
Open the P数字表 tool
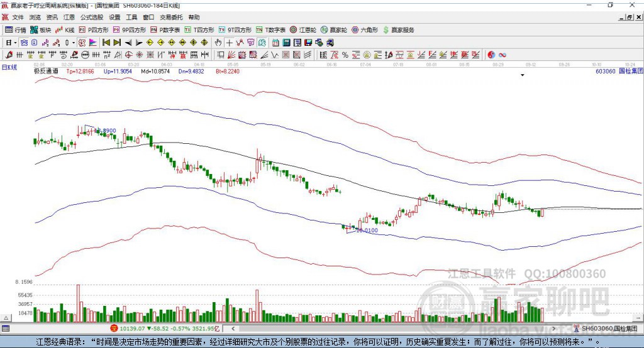[165, 30]
